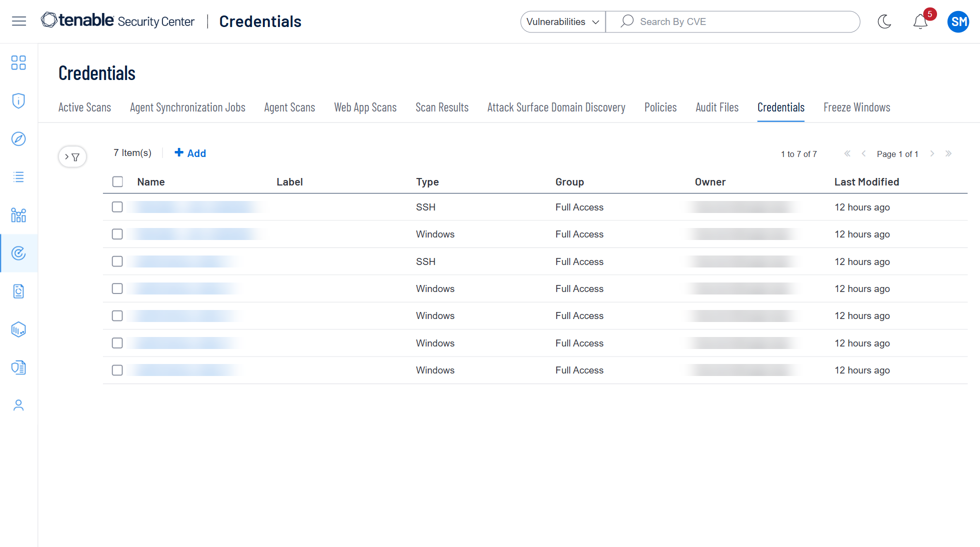
Task: Switch to Scan Results tab
Action: coord(442,107)
